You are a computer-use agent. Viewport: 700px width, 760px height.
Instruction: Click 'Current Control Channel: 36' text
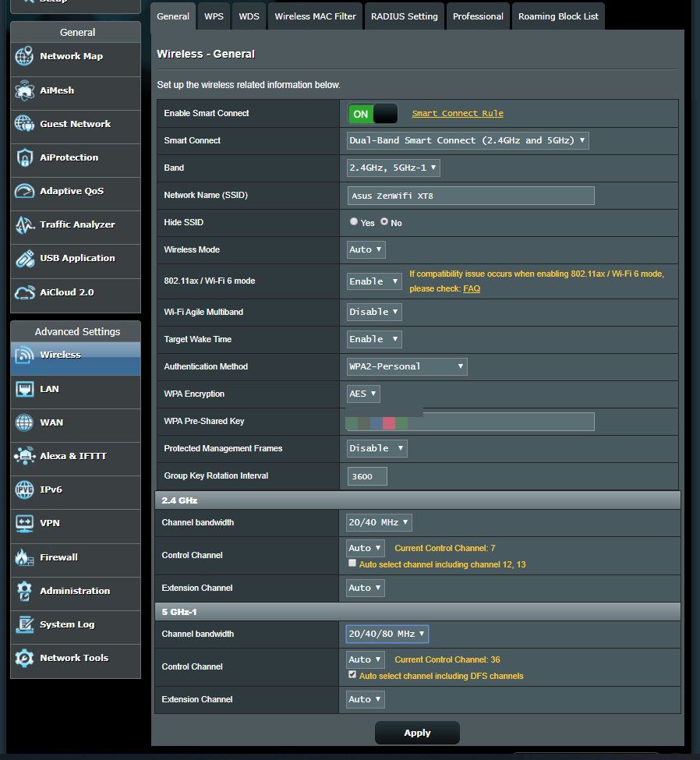click(447, 659)
